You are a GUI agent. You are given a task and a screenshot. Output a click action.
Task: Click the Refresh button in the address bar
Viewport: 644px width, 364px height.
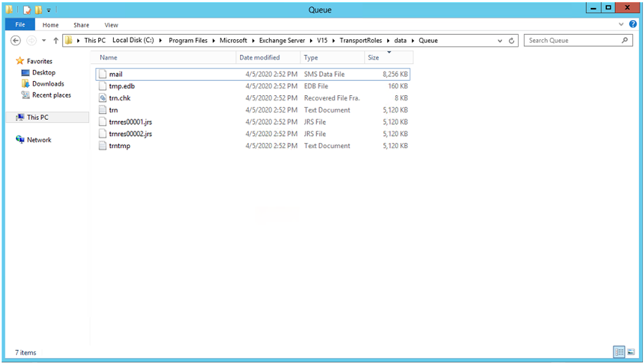tap(511, 40)
